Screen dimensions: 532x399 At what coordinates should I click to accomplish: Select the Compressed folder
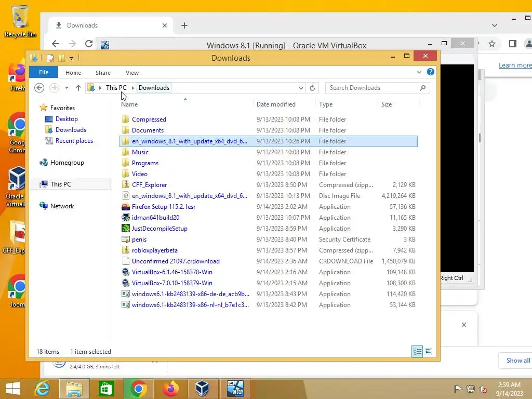(269, 119)
